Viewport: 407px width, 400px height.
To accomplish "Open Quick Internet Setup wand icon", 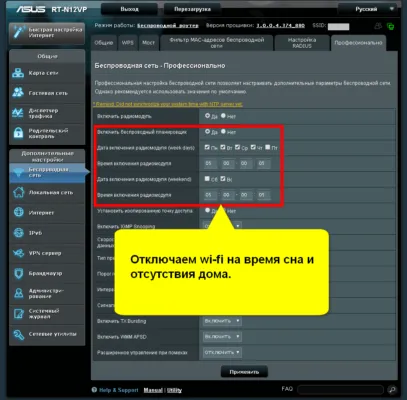I will tap(18, 32).
